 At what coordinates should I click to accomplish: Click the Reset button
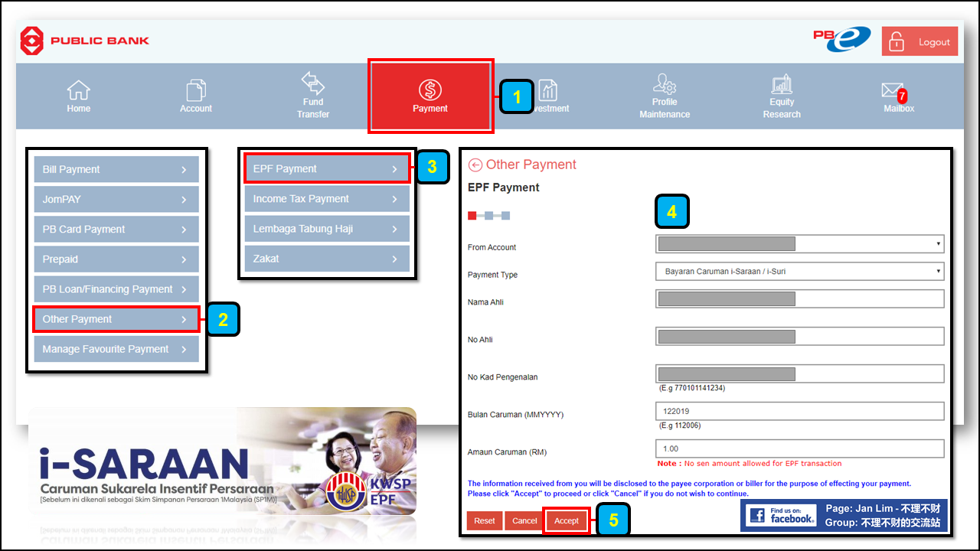point(485,520)
